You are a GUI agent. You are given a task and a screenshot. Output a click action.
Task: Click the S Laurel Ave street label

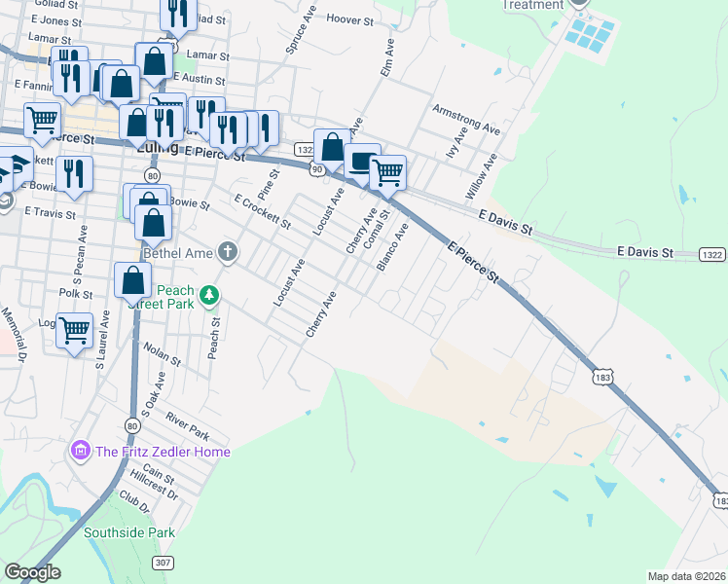[102, 340]
